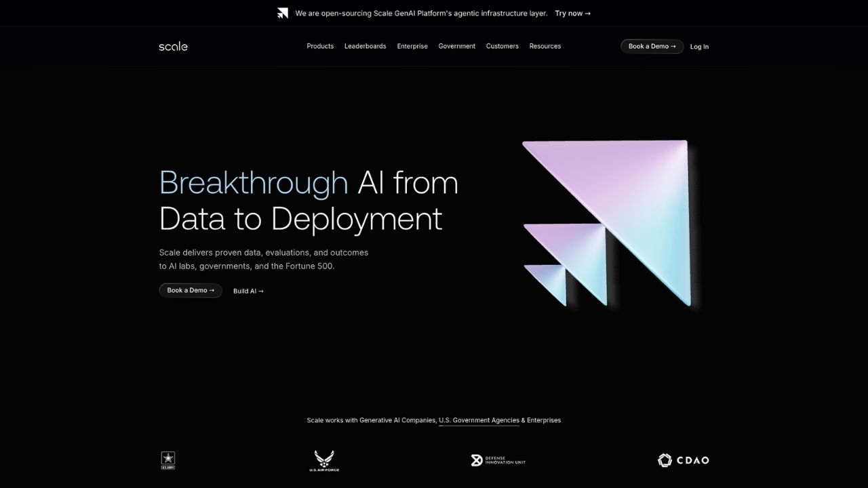The height and width of the screenshot is (488, 868).
Task: Click the open-sourcing announcement text
Action: pyautogui.click(x=421, y=13)
